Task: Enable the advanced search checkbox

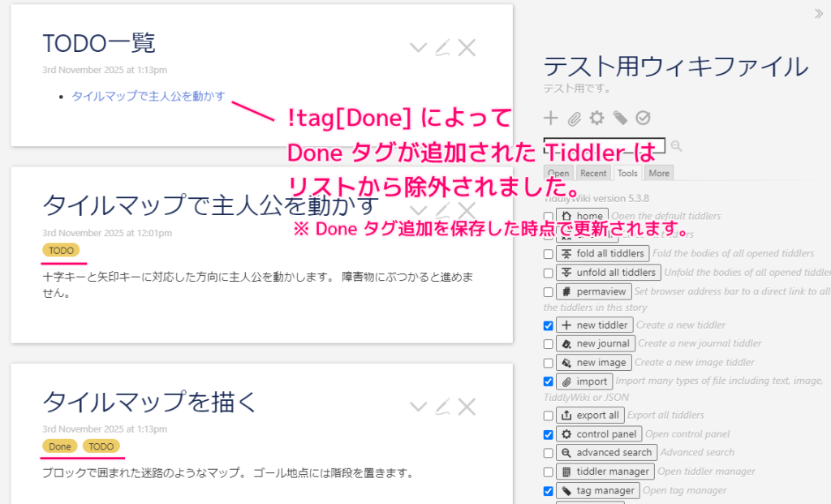Action: tap(549, 453)
